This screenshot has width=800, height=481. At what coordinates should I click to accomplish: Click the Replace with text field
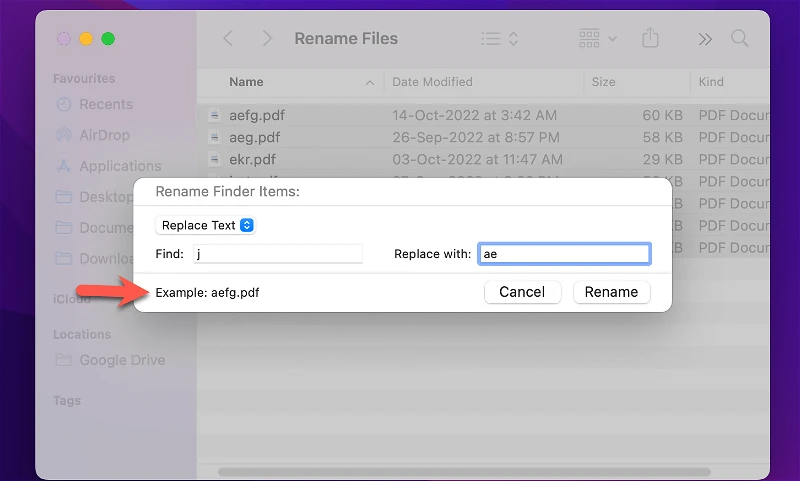point(564,254)
